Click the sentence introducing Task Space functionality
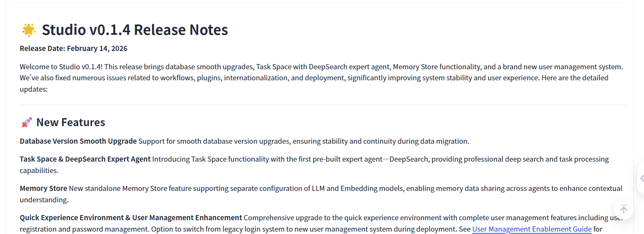The height and width of the screenshot is (234, 644). pyautogui.click(x=379, y=159)
